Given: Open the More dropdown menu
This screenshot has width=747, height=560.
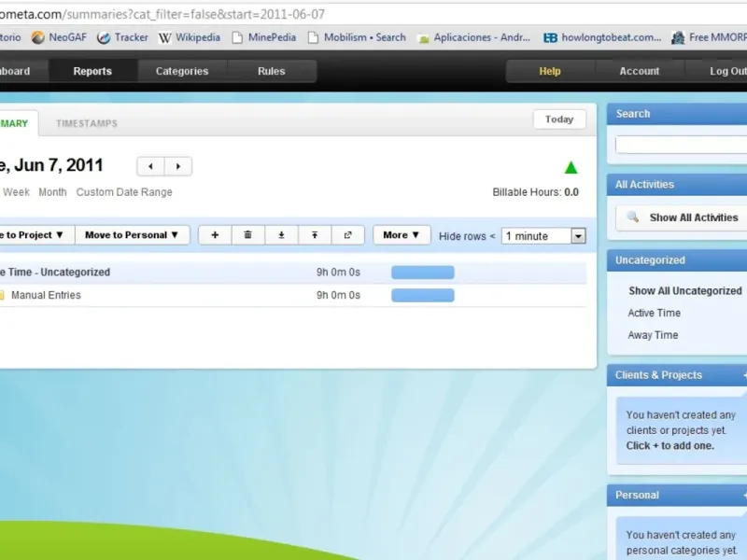Looking at the screenshot, I should [402, 235].
